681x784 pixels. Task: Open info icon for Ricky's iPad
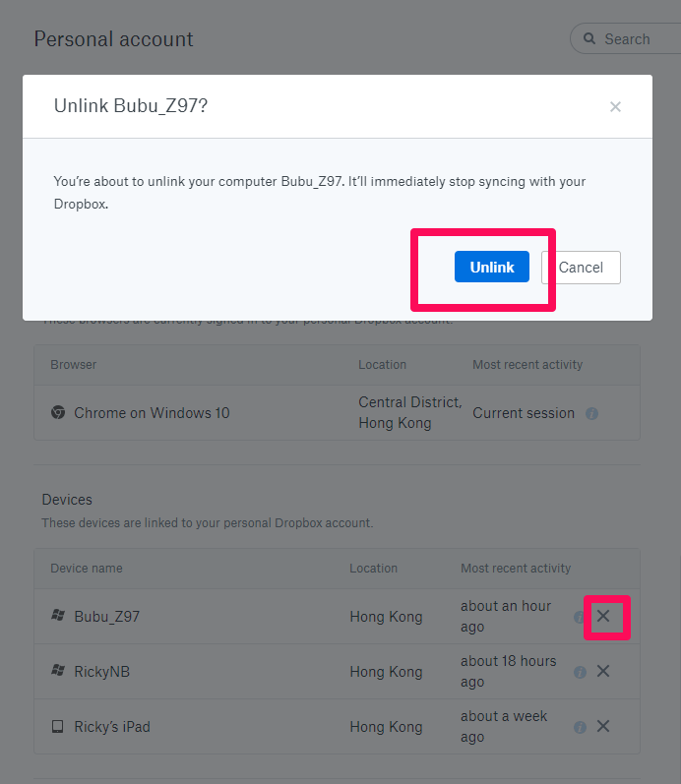click(580, 727)
